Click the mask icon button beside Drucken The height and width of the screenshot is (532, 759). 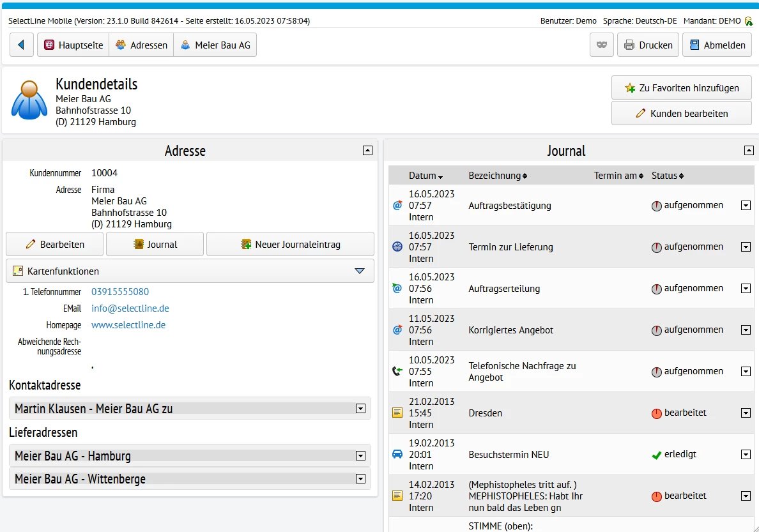(601, 45)
